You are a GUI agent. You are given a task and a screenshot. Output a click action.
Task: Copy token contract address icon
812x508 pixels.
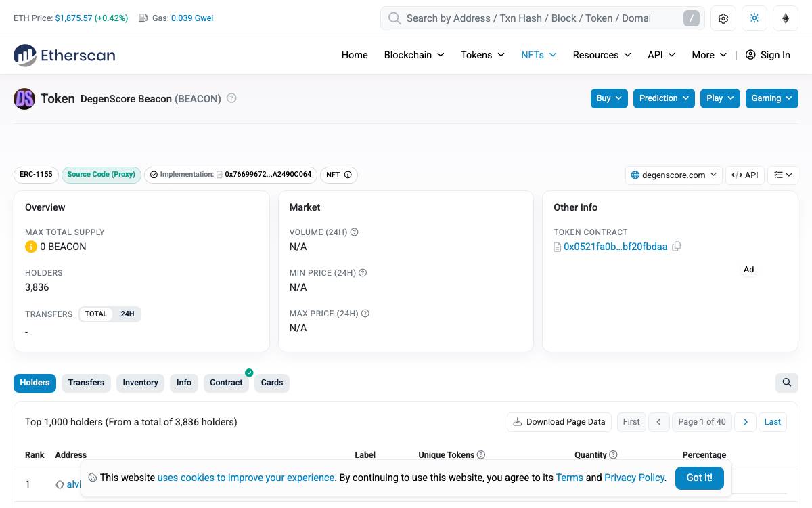tap(676, 247)
